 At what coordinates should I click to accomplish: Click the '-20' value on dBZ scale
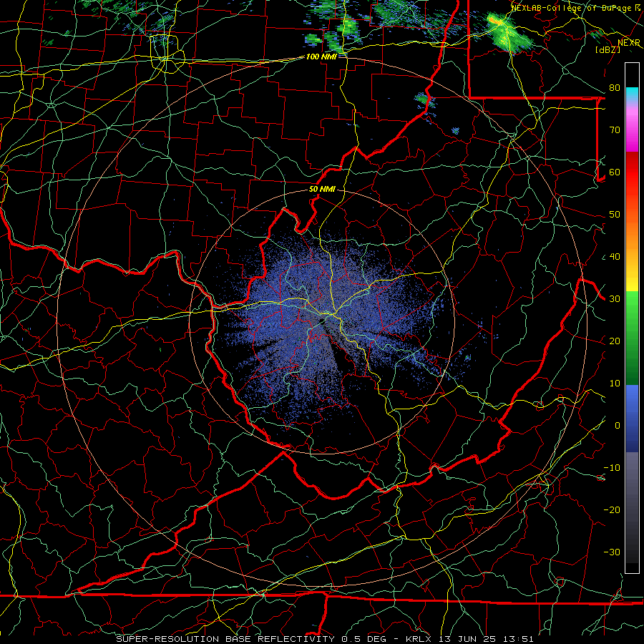(612, 510)
